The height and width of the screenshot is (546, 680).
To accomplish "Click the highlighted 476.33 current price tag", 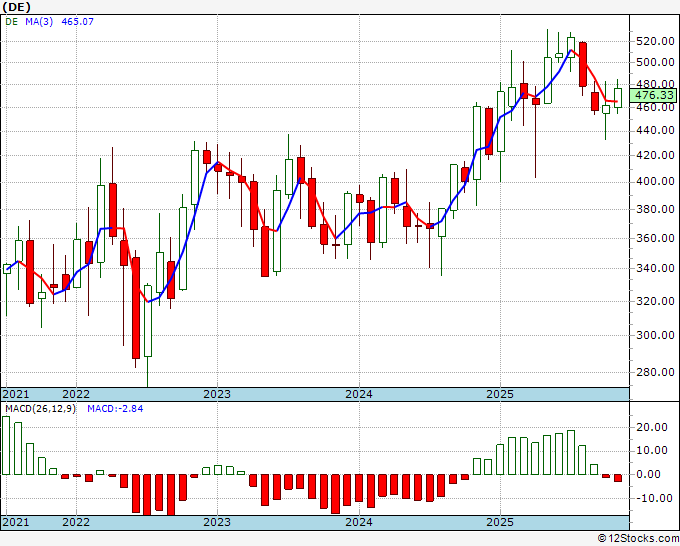I will [654, 95].
